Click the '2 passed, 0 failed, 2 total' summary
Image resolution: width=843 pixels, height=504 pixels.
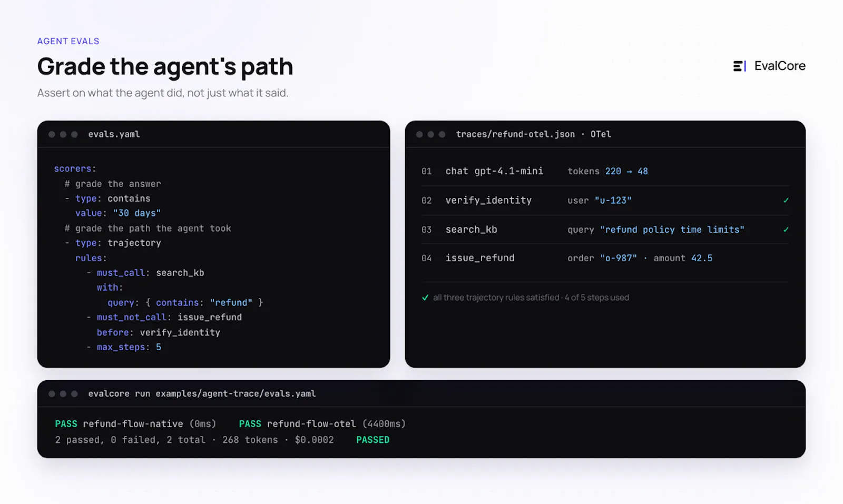coord(130,440)
